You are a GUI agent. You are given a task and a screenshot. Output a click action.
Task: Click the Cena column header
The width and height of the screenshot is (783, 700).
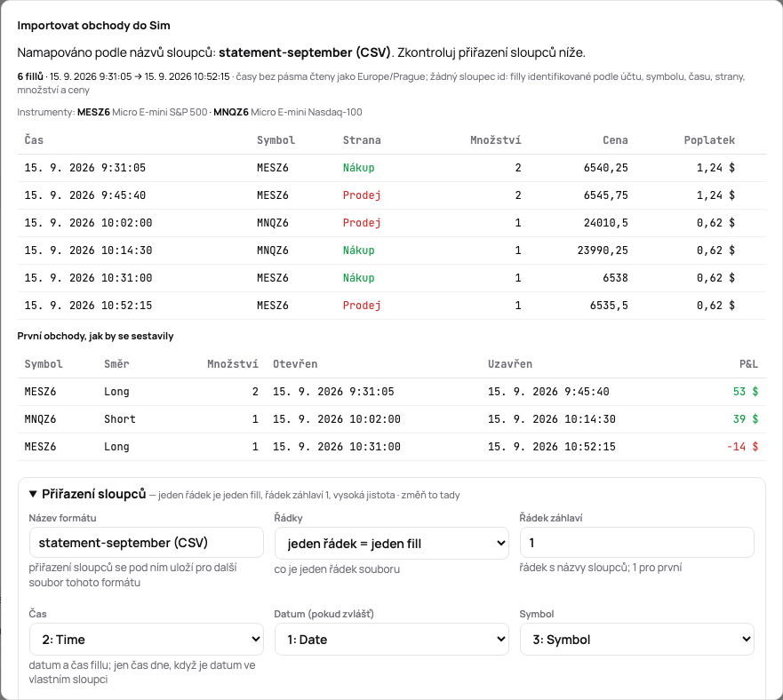(x=615, y=140)
